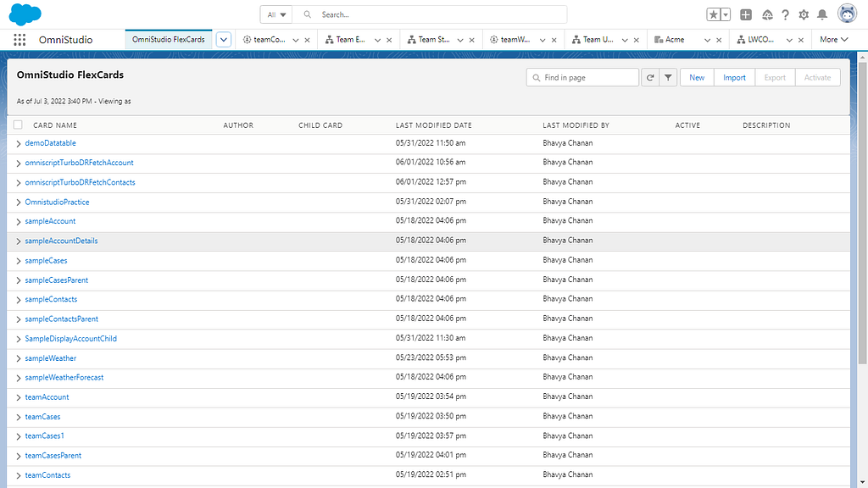Switch to the LWCO... tab
The width and height of the screenshot is (868, 488).
pos(760,39)
